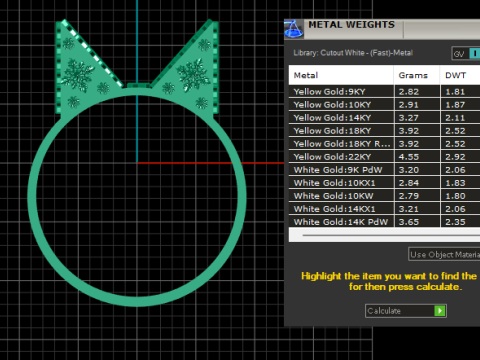Click DWT value 1.80

455,196
